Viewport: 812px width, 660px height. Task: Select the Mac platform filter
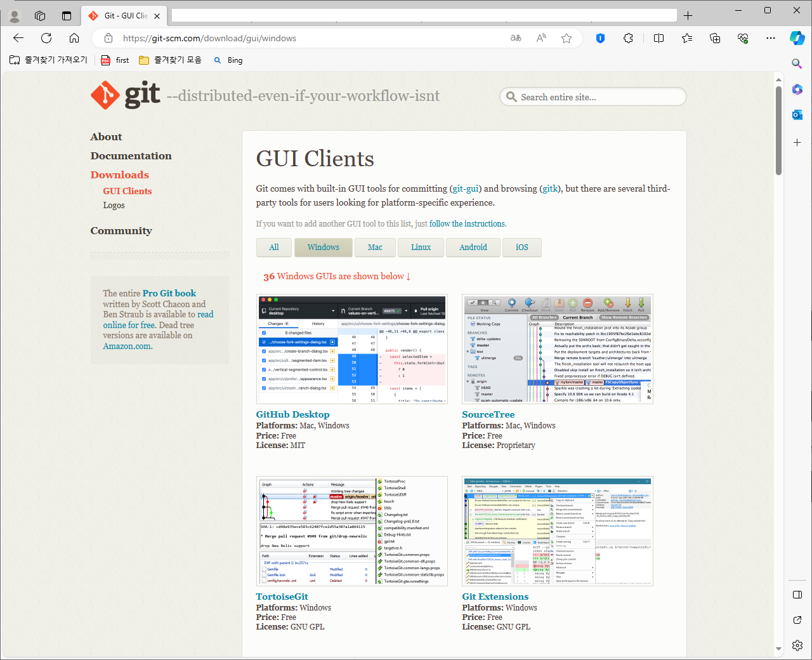pyautogui.click(x=376, y=247)
